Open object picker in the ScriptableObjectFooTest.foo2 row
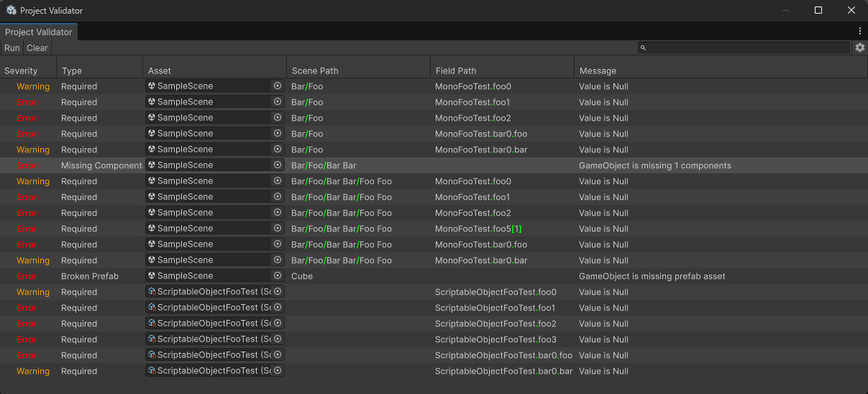This screenshot has width=868, height=394. pyautogui.click(x=278, y=323)
